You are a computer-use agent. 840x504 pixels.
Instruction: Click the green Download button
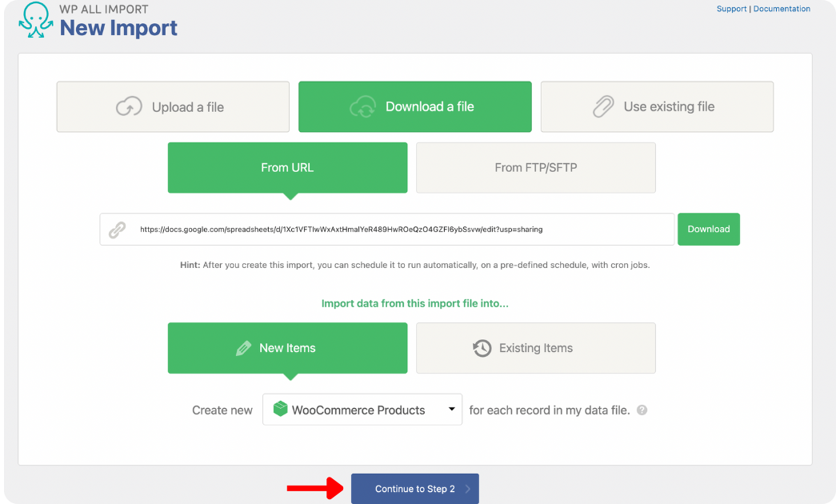click(708, 229)
